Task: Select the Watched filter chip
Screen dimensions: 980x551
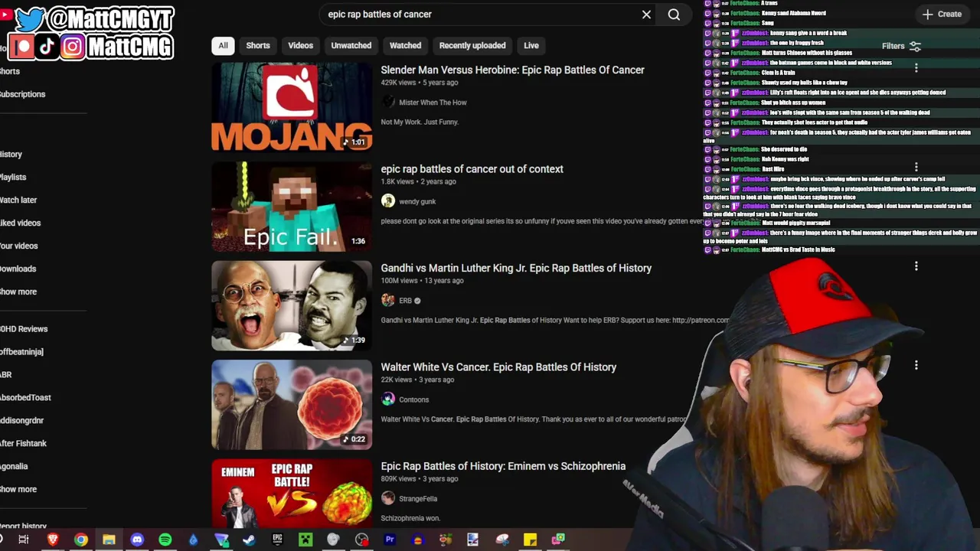Action: [405, 45]
